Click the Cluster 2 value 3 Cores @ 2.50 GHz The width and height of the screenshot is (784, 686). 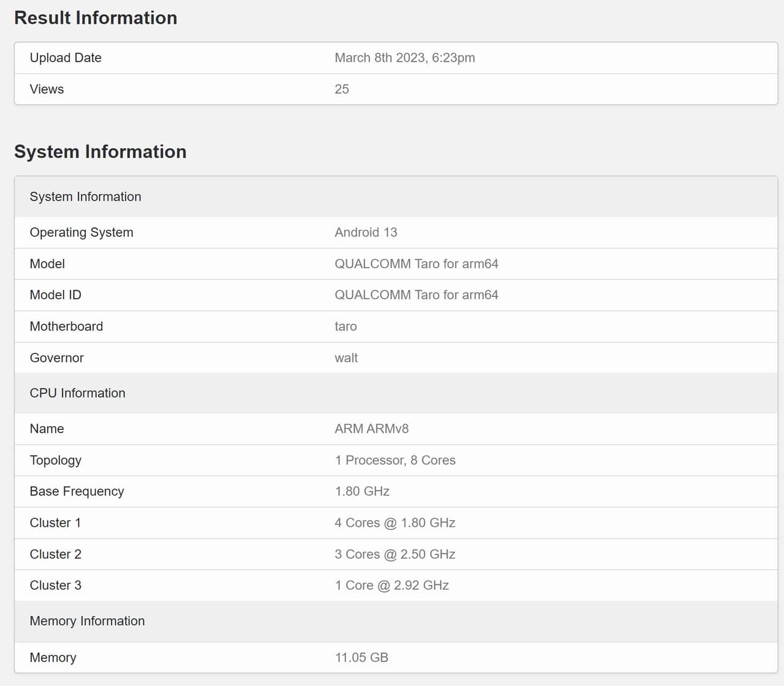(x=394, y=554)
